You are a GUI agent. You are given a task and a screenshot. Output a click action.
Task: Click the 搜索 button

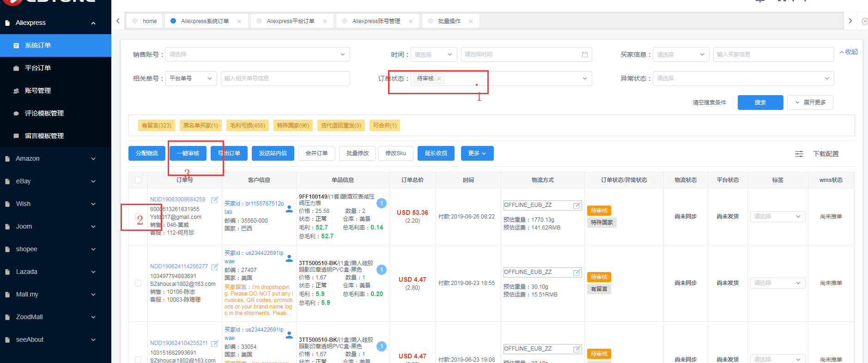(x=760, y=103)
